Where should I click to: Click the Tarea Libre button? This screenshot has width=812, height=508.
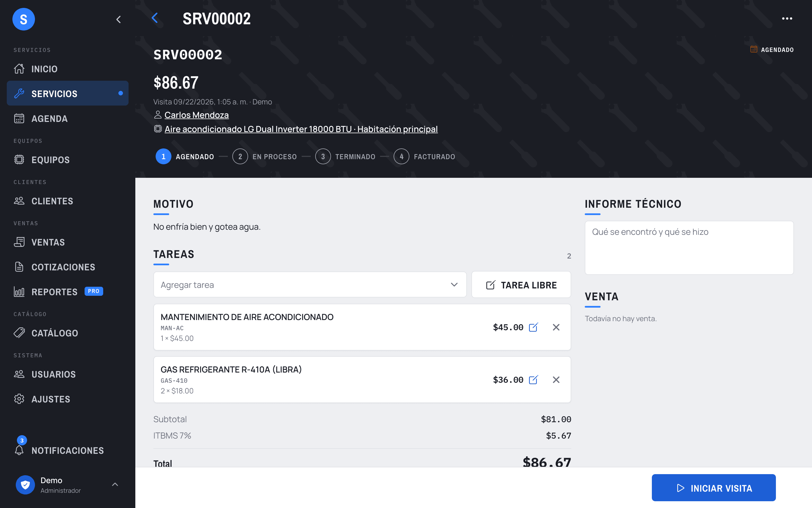(521, 285)
